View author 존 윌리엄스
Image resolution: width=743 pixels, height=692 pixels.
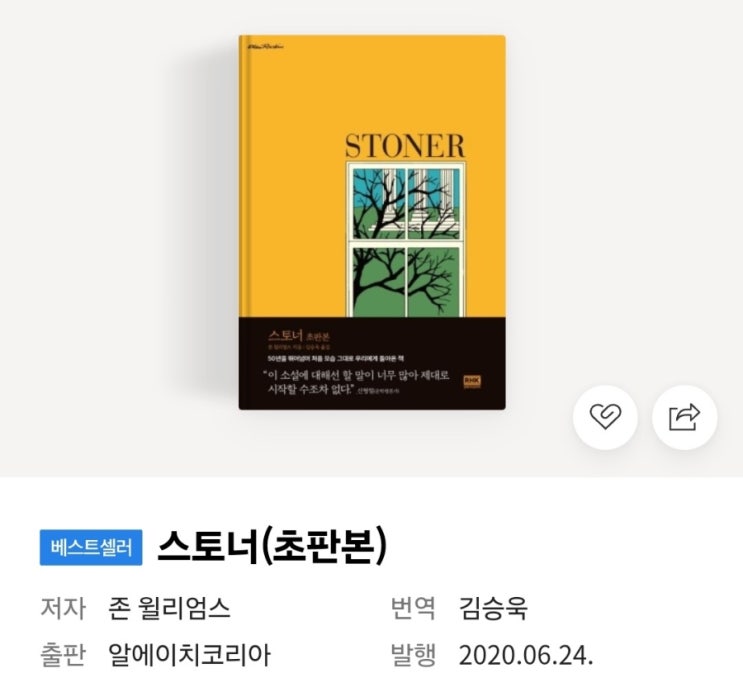pos(169,608)
